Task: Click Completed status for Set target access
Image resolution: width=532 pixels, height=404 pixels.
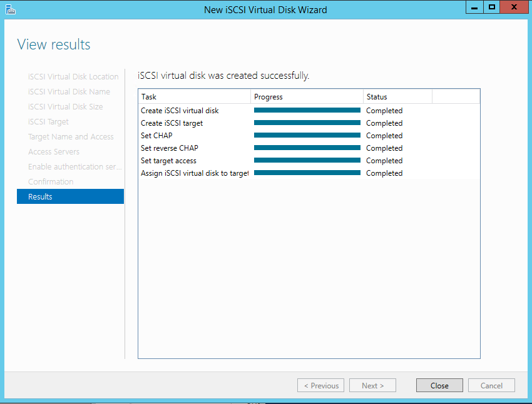Action: (384, 161)
